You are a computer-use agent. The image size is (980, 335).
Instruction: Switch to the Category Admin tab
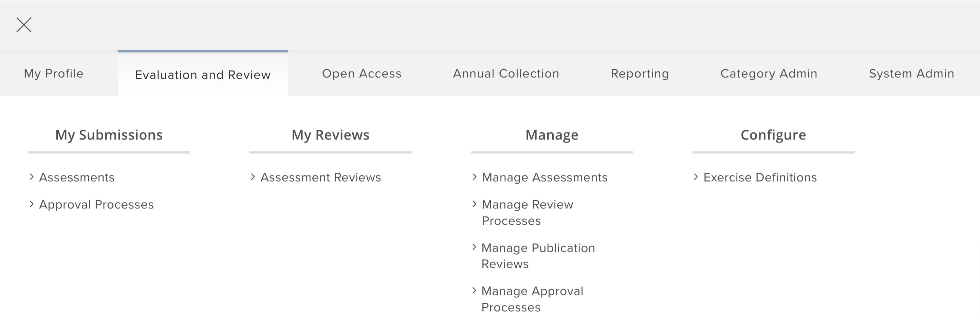(769, 73)
